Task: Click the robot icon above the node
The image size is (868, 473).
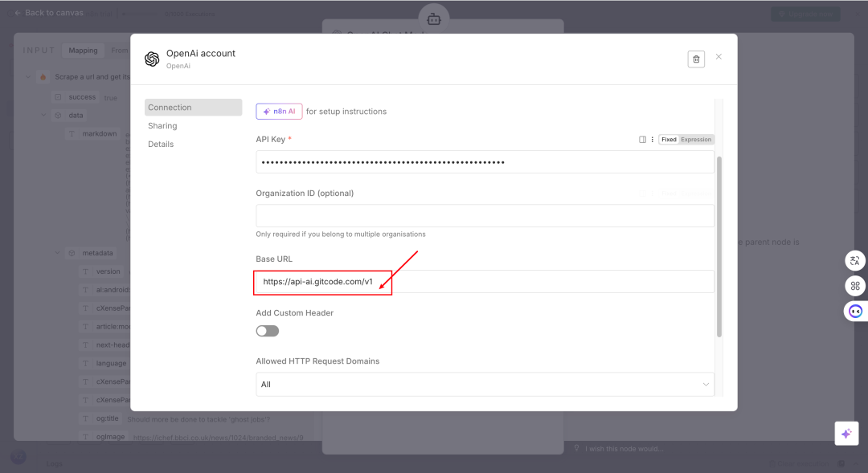Action: pyautogui.click(x=434, y=19)
